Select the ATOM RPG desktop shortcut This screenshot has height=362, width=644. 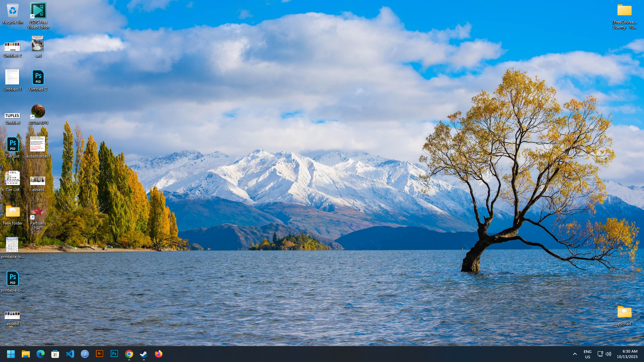click(38, 112)
